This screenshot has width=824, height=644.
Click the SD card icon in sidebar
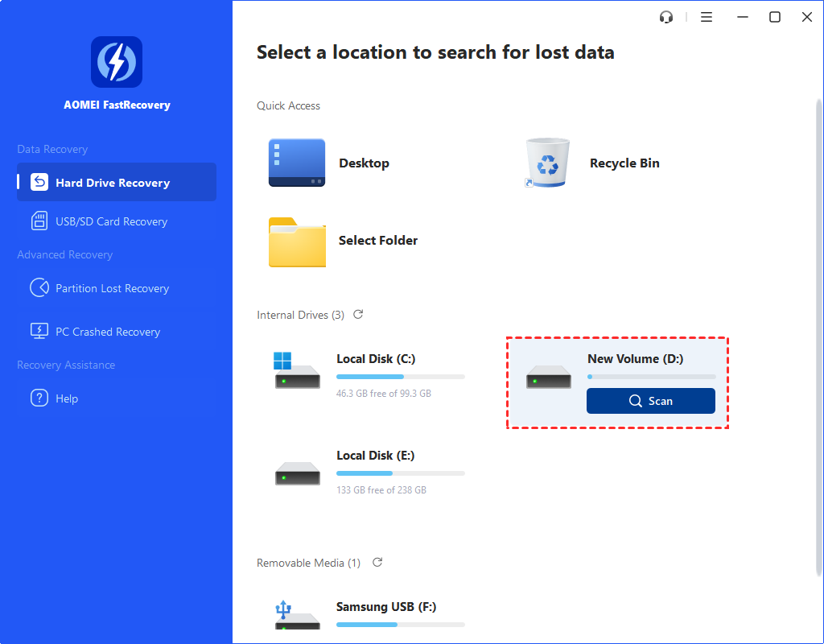tap(39, 221)
